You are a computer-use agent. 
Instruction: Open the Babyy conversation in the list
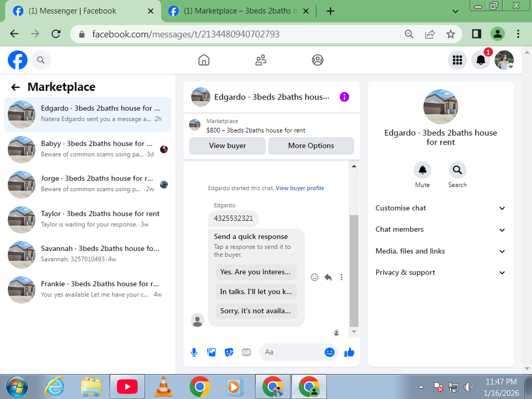click(x=87, y=149)
